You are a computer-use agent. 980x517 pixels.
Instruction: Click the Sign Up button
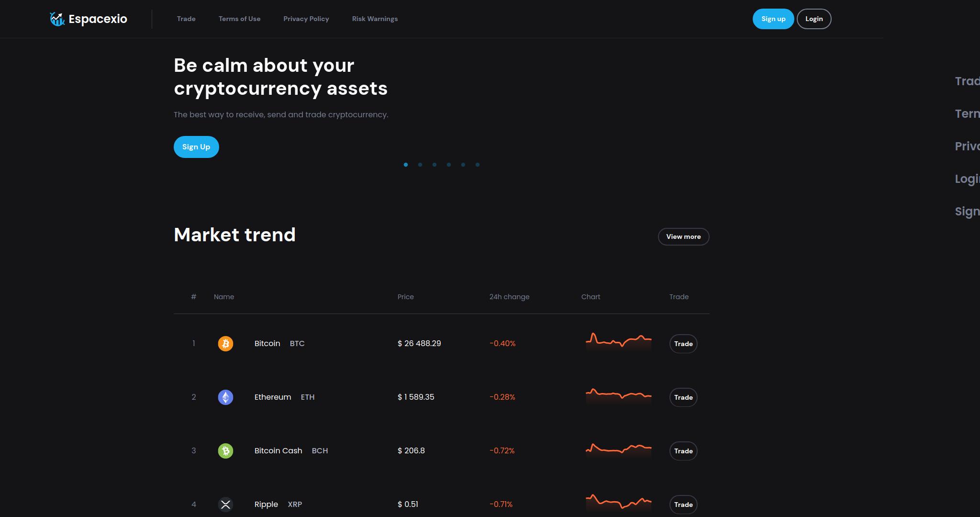[x=196, y=146]
